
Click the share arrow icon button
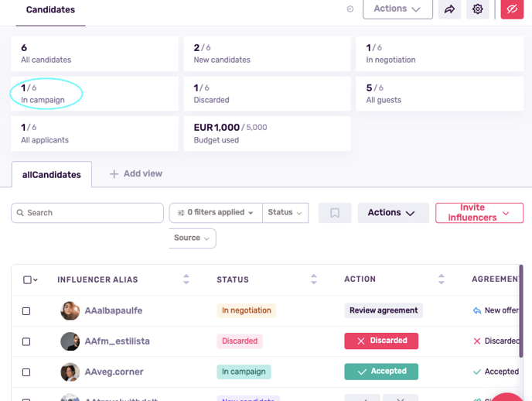point(449,9)
